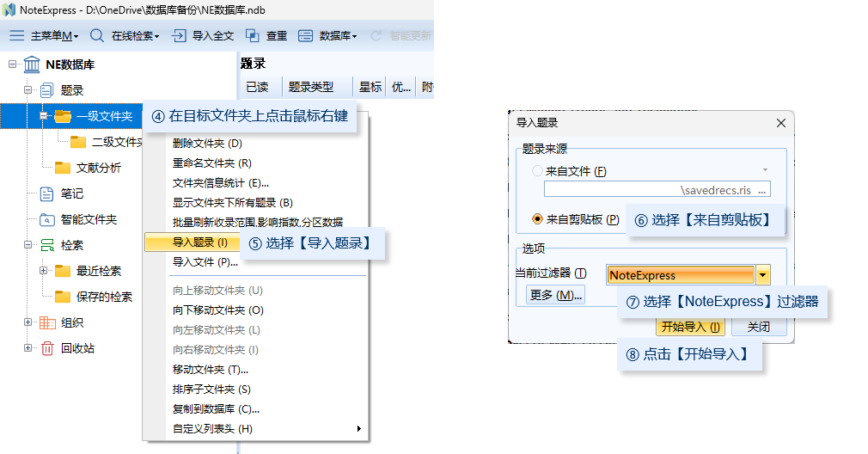Click the 导入全文 import icon
Viewport: 868px width, 454px height.
pos(179,35)
